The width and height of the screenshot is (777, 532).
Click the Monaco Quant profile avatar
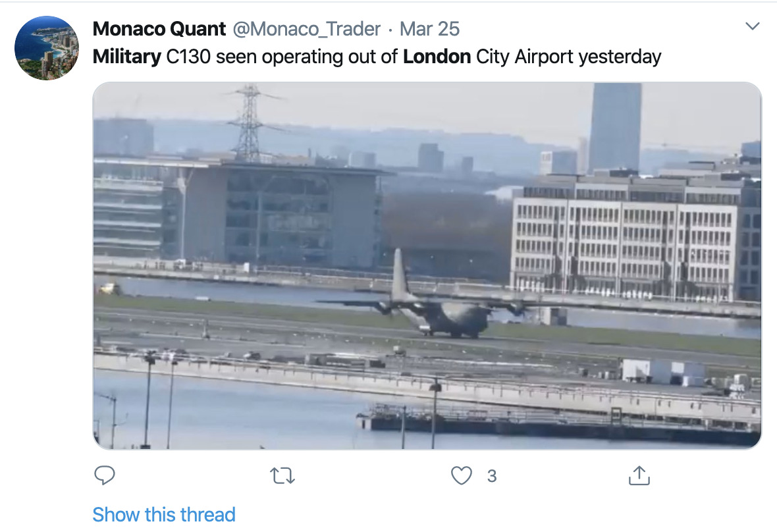coord(46,48)
